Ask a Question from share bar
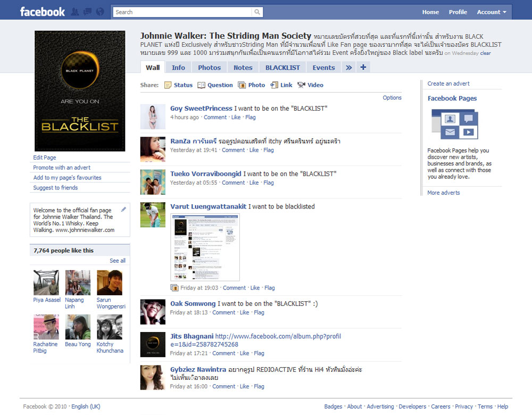The image size is (532, 415). tap(215, 85)
